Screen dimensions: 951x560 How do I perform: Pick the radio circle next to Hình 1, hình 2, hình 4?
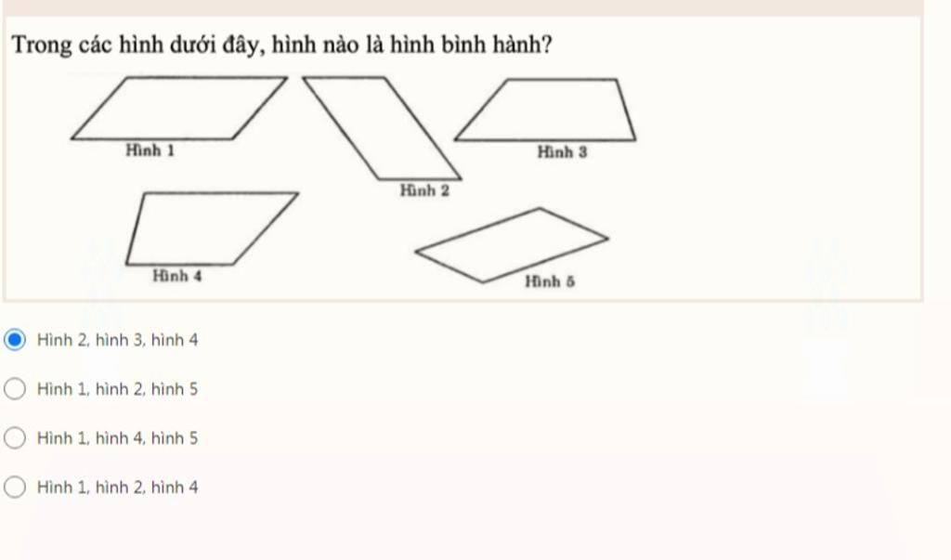coord(15,487)
